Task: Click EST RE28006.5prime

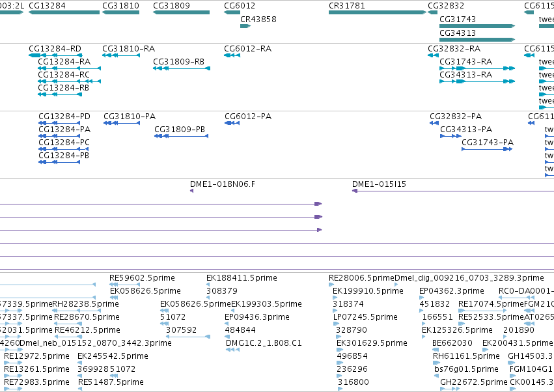Action: pyautogui.click(x=331, y=285)
